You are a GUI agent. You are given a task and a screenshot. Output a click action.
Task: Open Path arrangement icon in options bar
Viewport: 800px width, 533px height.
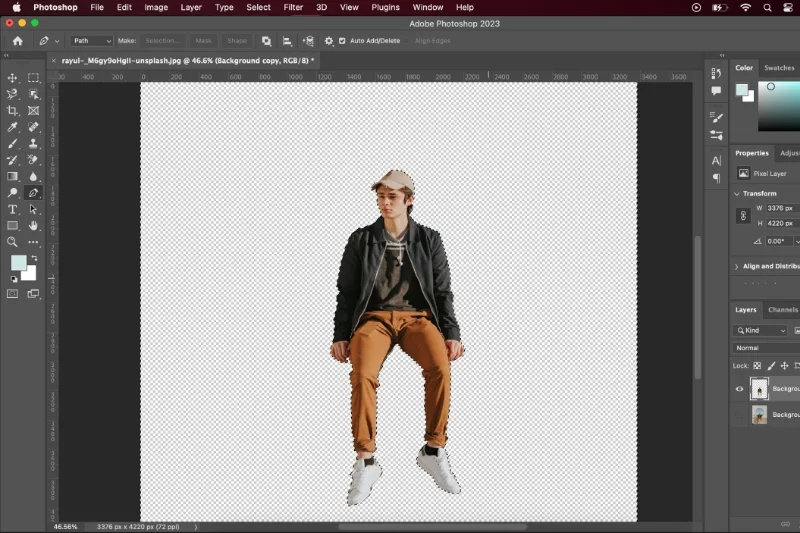308,41
